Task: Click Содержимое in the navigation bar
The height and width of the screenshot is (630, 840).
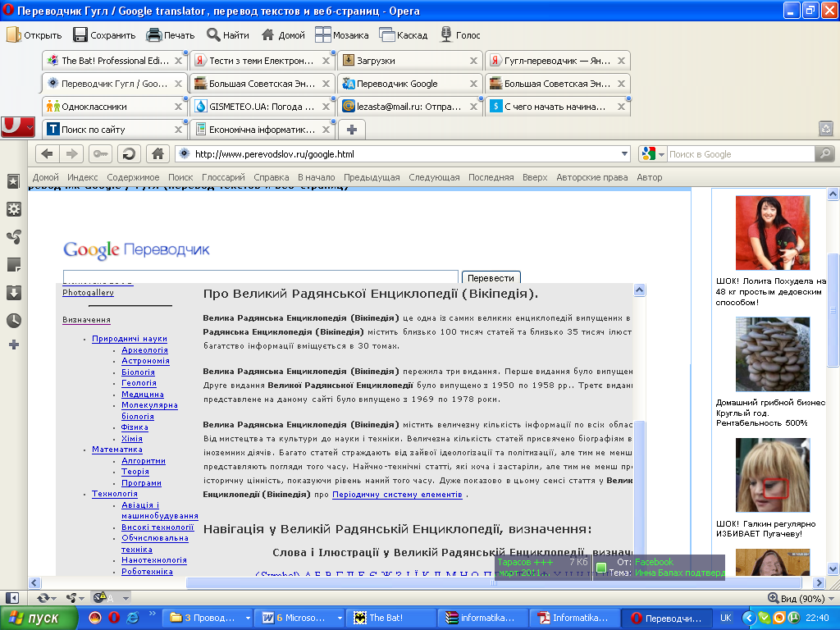Action: pyautogui.click(x=133, y=177)
